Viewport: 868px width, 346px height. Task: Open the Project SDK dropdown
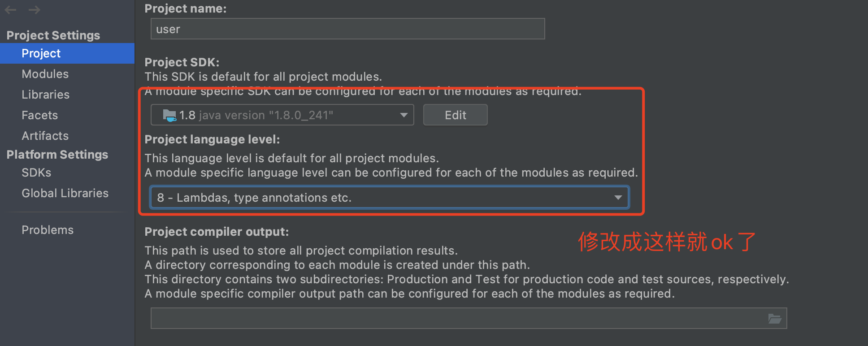tap(402, 115)
